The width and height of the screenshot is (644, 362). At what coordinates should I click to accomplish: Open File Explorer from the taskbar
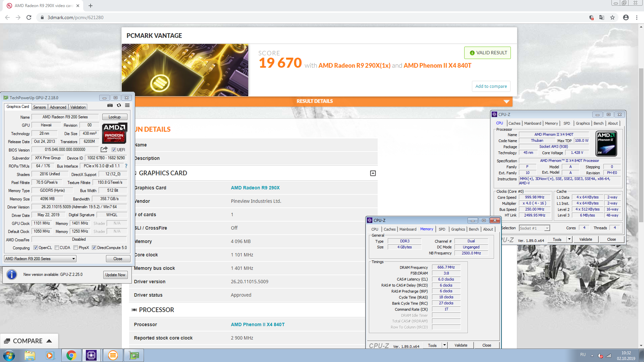point(30,355)
